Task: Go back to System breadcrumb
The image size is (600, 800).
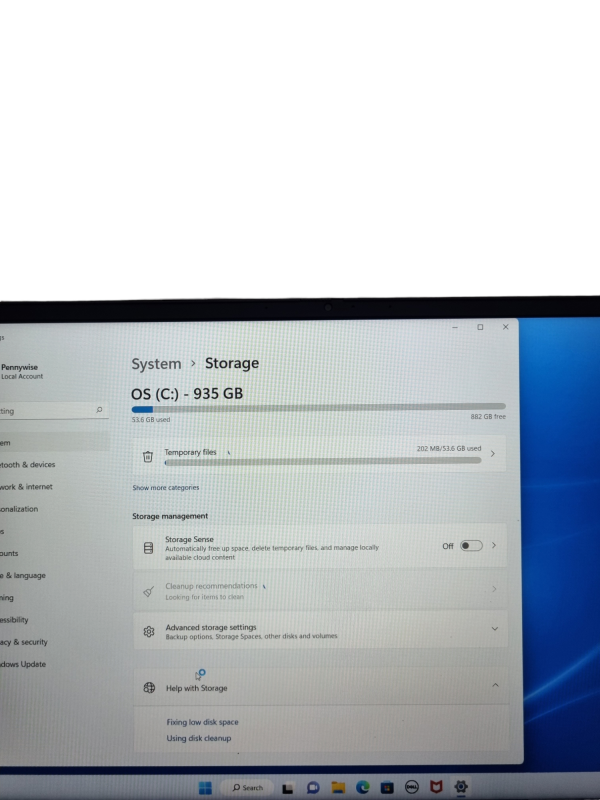Action: point(156,364)
